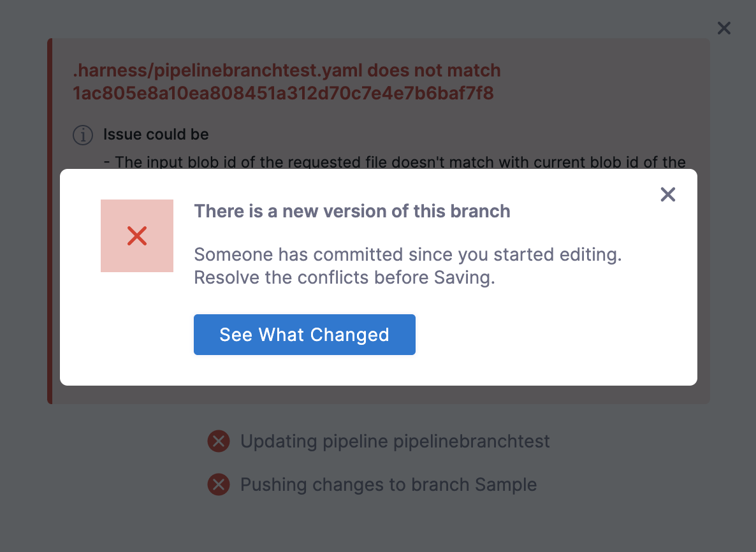Click failed icon next to Pushing changes

click(x=219, y=484)
